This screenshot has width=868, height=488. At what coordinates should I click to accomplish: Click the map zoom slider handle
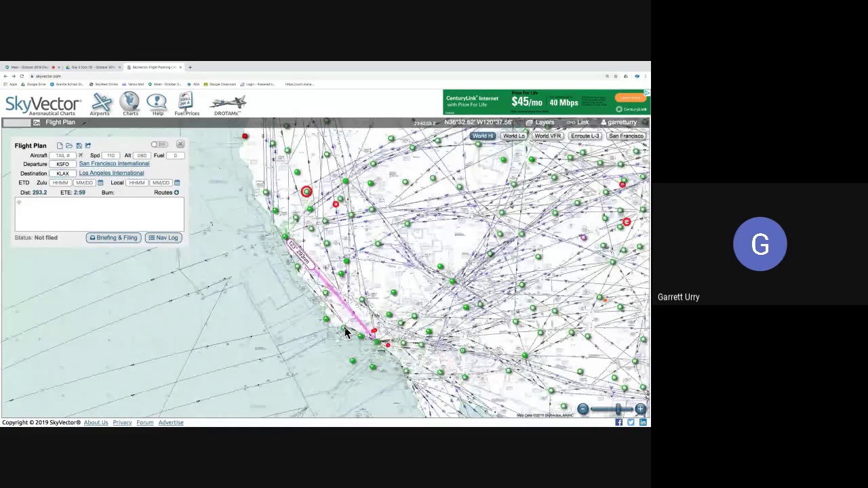tap(618, 409)
